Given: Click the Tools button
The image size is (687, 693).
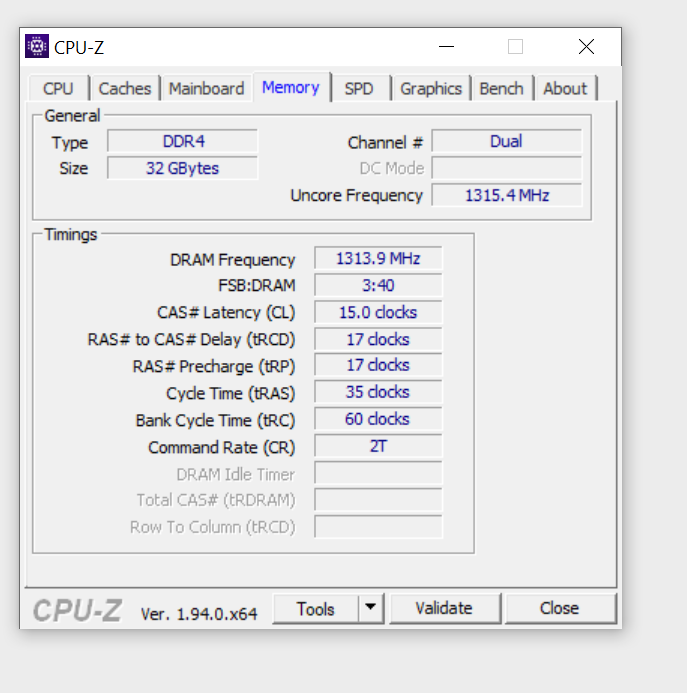Looking at the screenshot, I should tap(315, 609).
